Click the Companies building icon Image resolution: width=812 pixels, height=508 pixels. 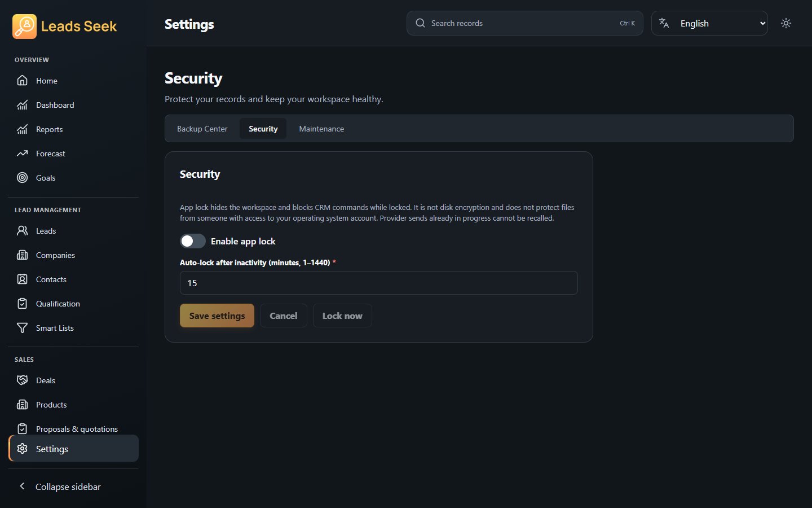22,255
